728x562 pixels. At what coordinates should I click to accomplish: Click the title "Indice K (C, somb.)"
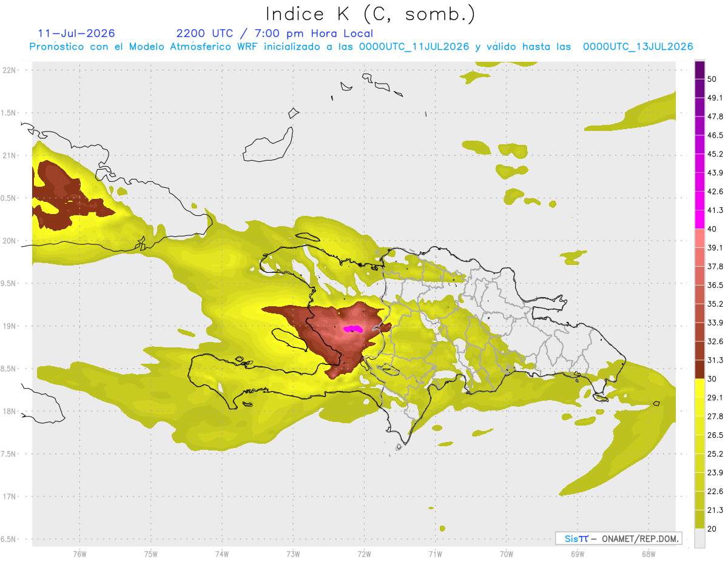[x=370, y=14]
